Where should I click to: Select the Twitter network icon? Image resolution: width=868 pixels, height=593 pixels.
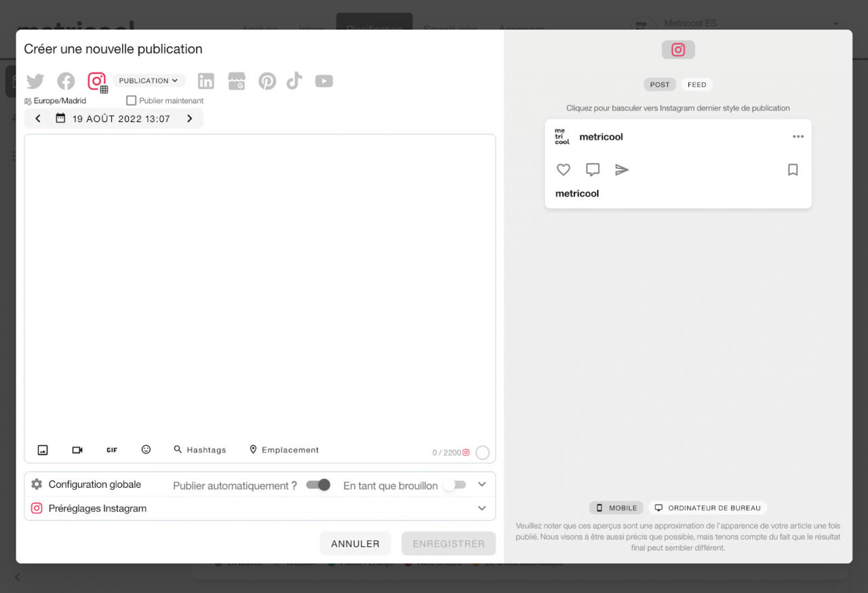pos(35,81)
